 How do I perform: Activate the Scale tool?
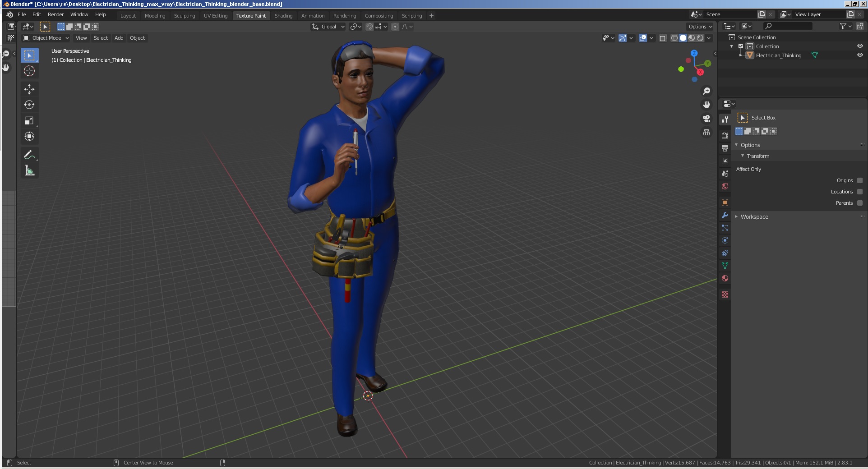[x=29, y=120]
